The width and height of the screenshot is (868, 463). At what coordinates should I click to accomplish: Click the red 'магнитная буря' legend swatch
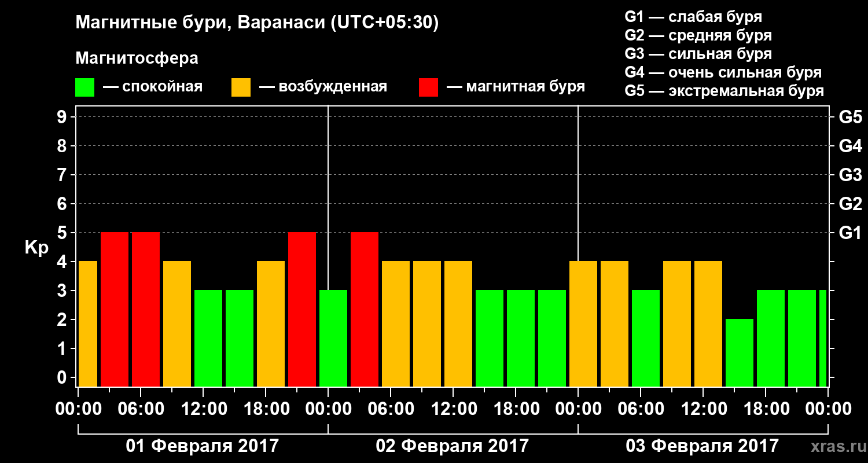tap(428, 87)
